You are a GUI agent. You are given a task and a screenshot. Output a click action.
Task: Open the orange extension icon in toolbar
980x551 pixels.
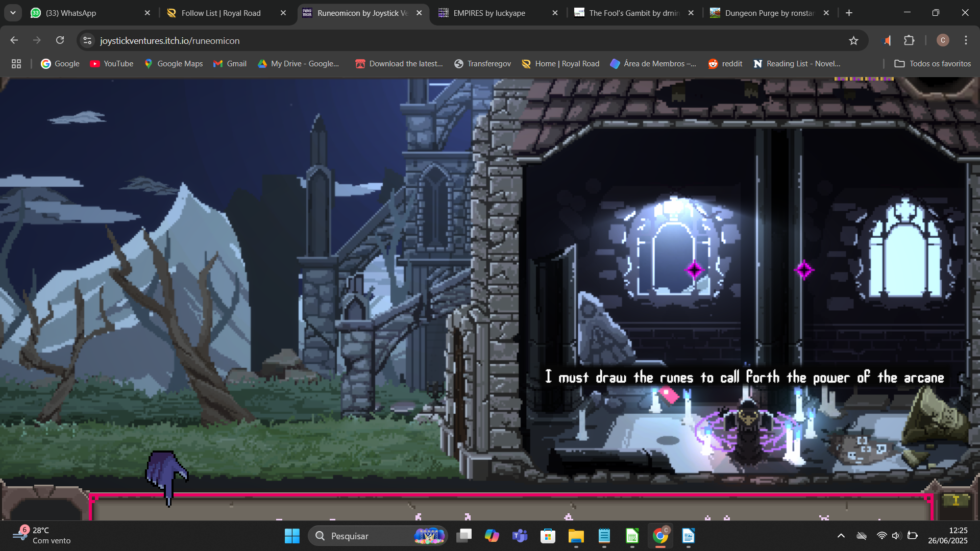(x=887, y=40)
